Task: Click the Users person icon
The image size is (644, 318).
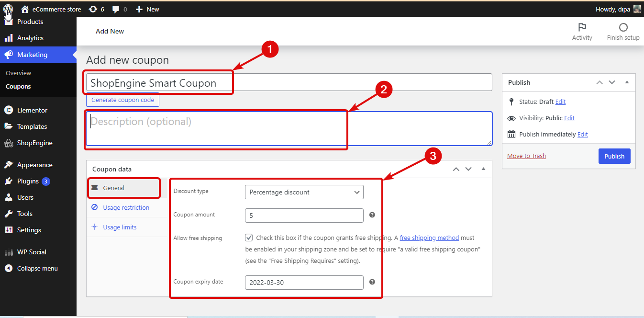Action: (9, 197)
